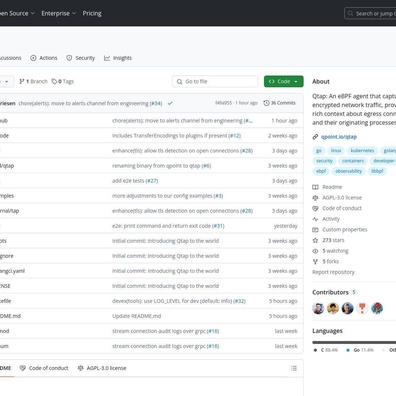Click the Search or jump to box
This screenshot has width=396, height=396.
[x=370, y=14]
